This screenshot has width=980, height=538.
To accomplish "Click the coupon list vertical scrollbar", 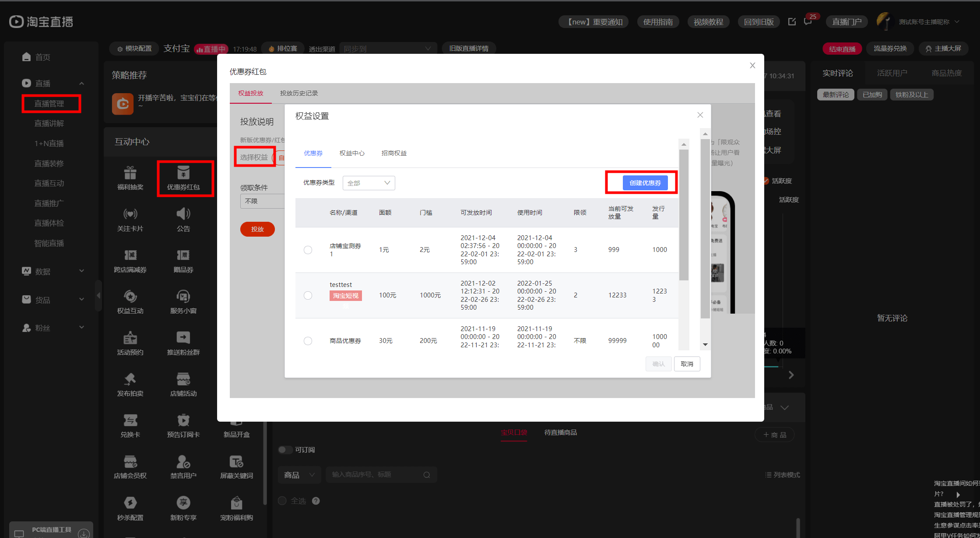I will 684,214.
